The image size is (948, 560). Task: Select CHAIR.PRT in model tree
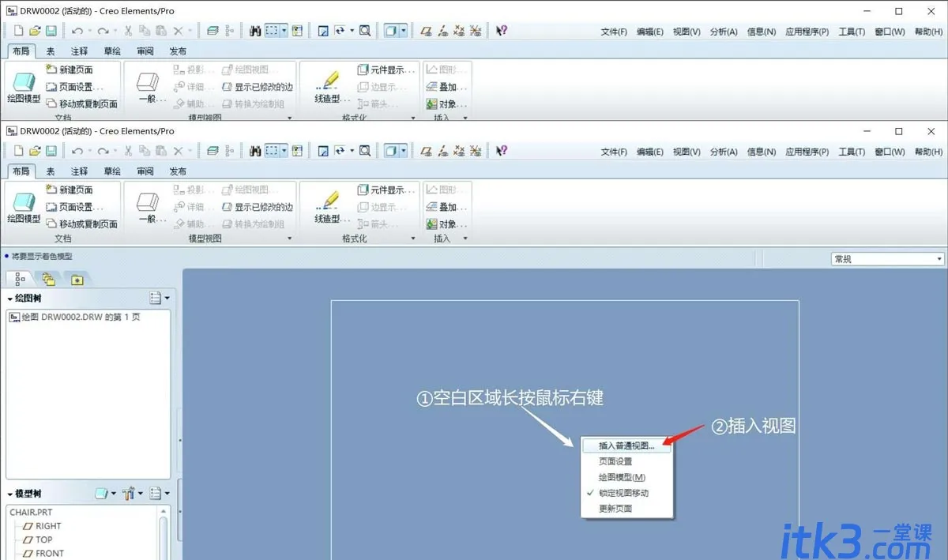[31, 512]
